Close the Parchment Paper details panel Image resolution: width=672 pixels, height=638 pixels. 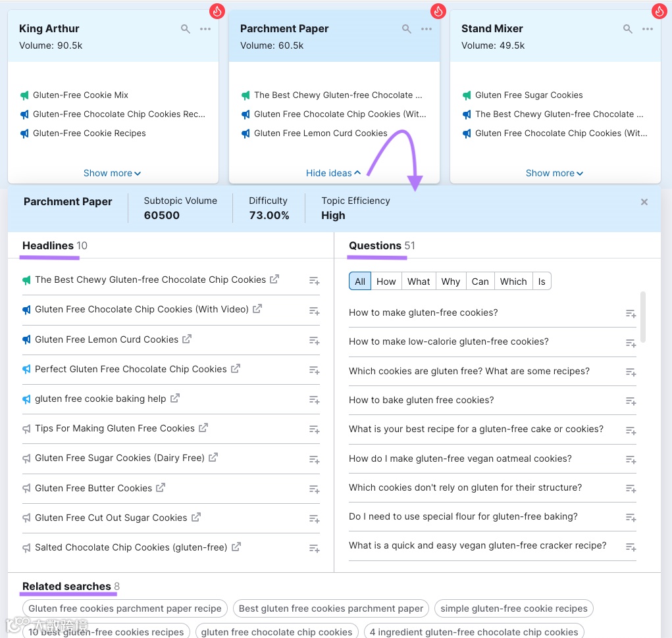coord(644,202)
